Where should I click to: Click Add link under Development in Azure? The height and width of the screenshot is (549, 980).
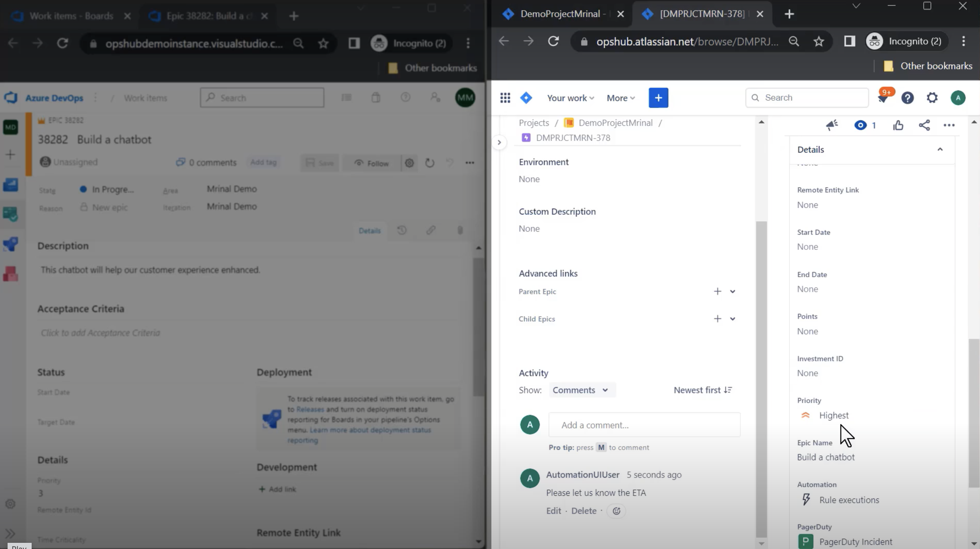click(x=277, y=489)
